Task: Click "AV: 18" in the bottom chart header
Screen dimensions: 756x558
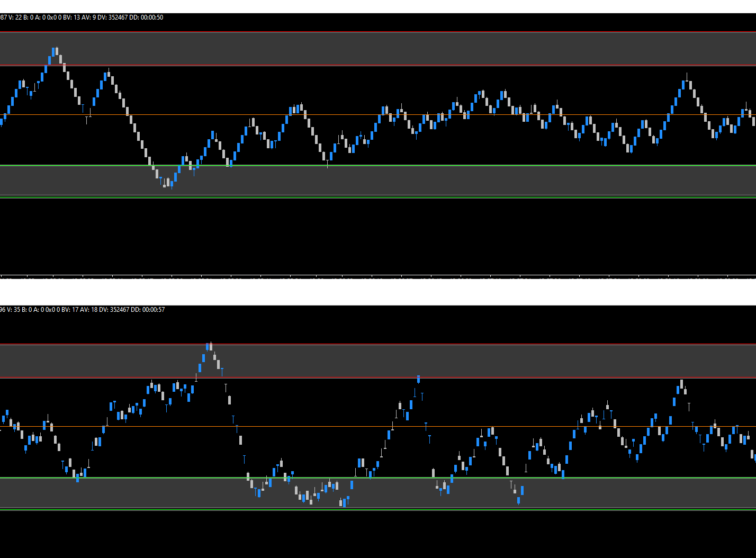Action: (x=89, y=310)
